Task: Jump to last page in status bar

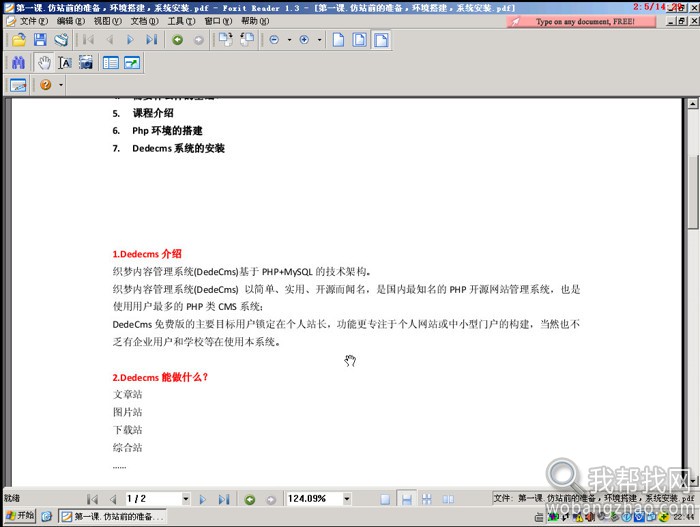Action: [x=224, y=499]
